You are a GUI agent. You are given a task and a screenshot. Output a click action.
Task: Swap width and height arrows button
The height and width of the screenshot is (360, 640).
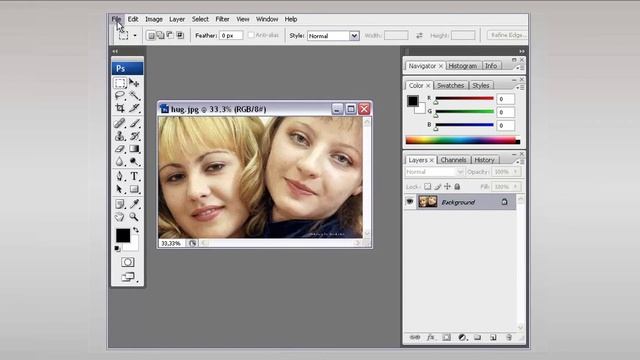click(x=419, y=36)
